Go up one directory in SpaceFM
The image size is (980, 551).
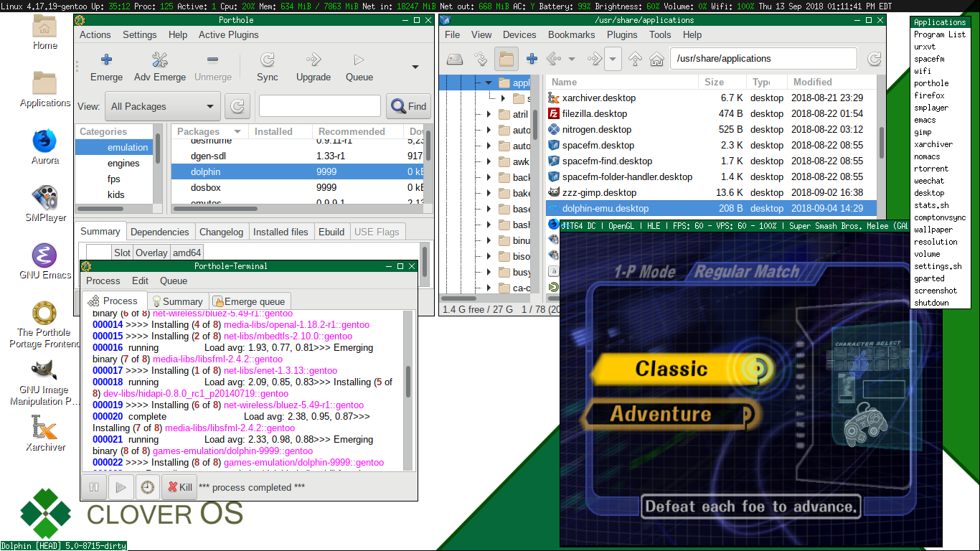[x=635, y=59]
